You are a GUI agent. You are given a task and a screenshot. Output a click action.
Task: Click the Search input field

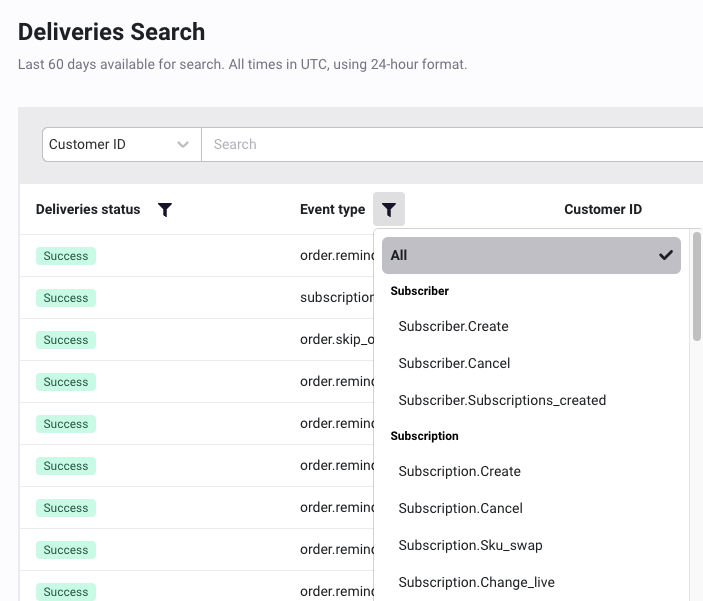pyautogui.click(x=452, y=144)
